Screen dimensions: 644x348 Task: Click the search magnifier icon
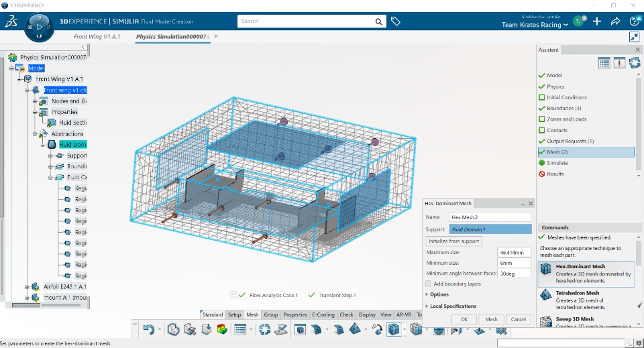coord(378,21)
